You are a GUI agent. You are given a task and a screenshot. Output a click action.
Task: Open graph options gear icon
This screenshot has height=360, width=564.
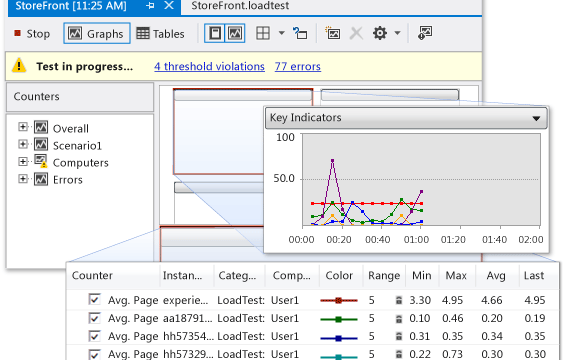coord(379,33)
